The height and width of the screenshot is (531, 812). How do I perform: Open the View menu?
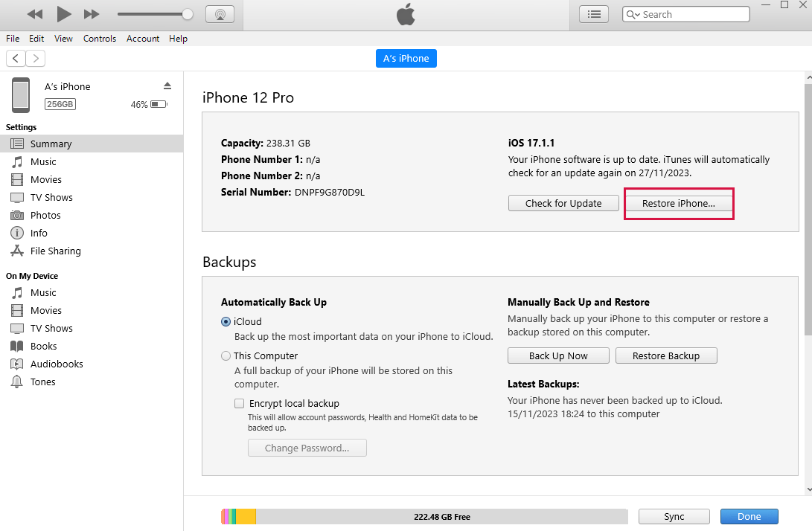pos(63,38)
